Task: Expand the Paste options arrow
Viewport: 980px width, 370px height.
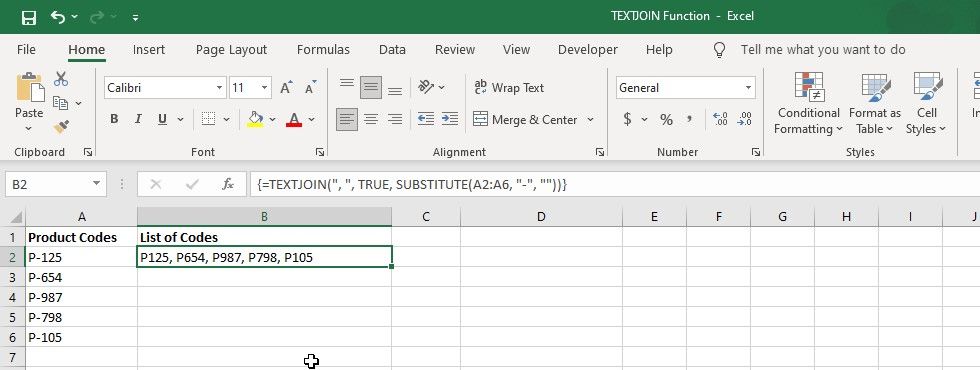Action: (x=29, y=129)
